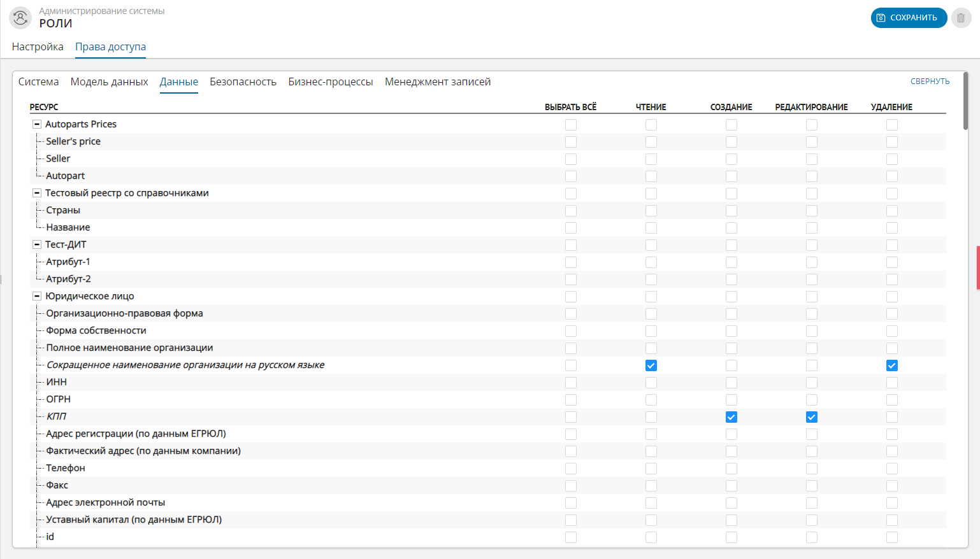Select the Телефон resource row
The width and height of the screenshot is (980, 559).
[x=66, y=468]
